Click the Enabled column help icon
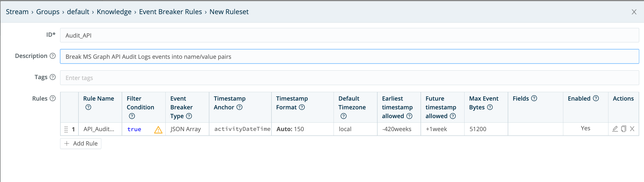This screenshot has width=644, height=182. pyautogui.click(x=596, y=99)
